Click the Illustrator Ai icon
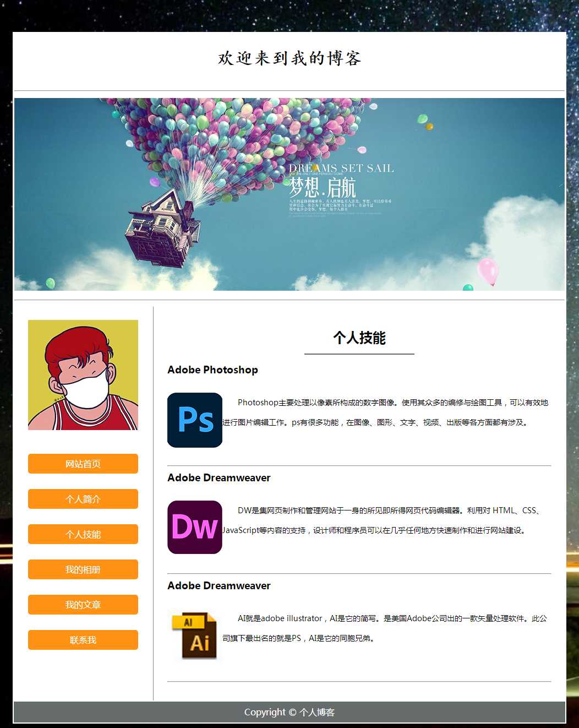Screen dimensions: 579x728 click(x=195, y=635)
